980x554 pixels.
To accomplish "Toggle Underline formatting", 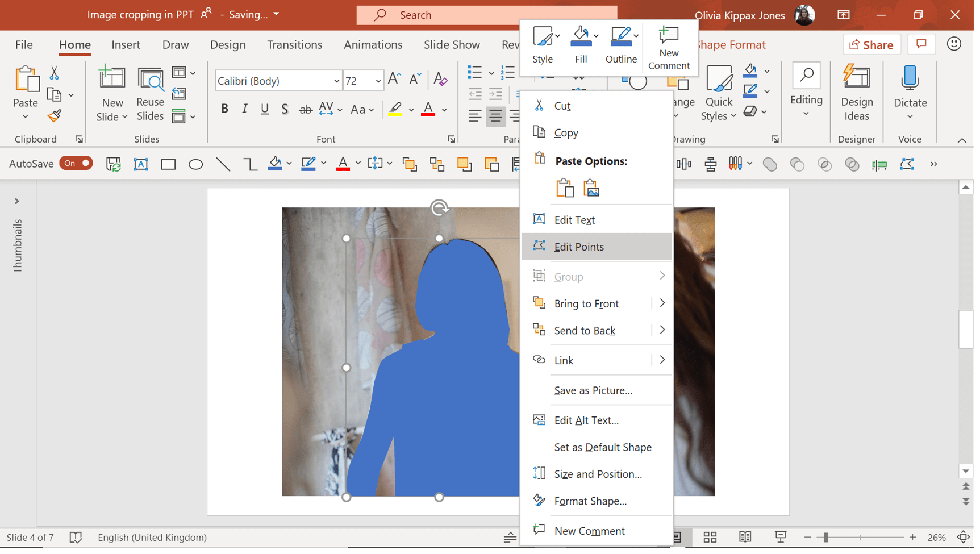I will [x=266, y=110].
